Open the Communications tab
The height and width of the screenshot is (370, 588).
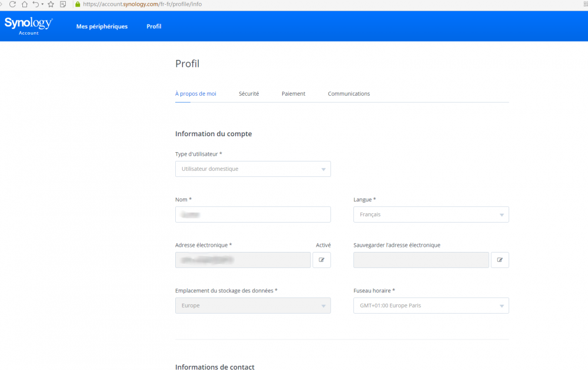coord(349,94)
